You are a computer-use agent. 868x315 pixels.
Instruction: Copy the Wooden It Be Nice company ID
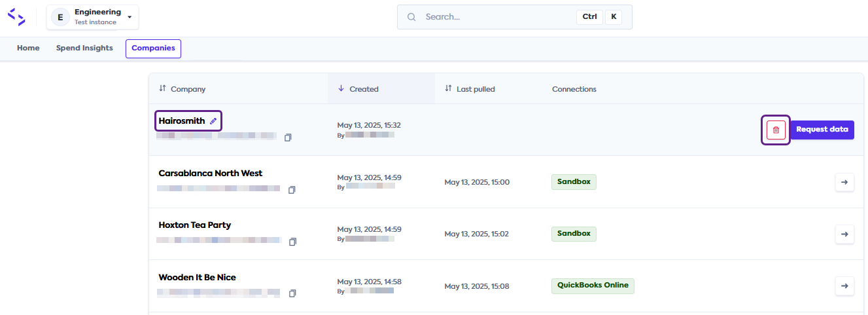click(x=292, y=293)
